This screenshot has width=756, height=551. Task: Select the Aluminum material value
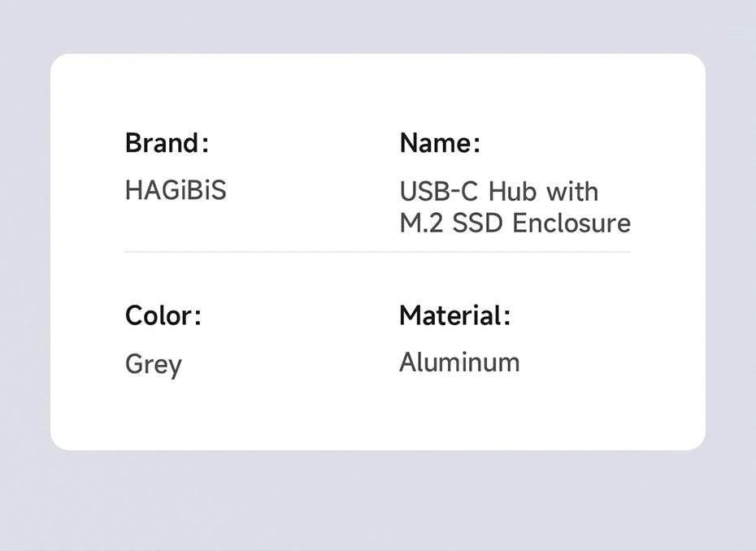click(x=459, y=362)
